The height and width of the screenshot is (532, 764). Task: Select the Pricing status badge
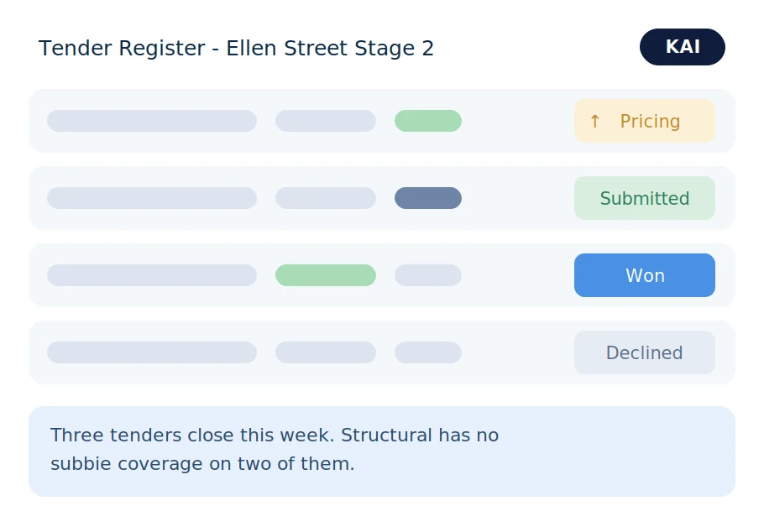click(645, 121)
